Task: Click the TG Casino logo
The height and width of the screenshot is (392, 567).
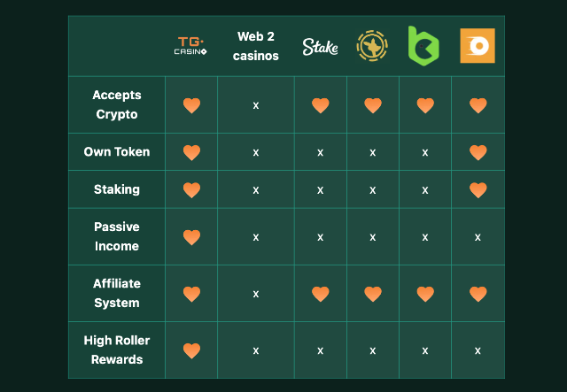Action: (x=191, y=45)
